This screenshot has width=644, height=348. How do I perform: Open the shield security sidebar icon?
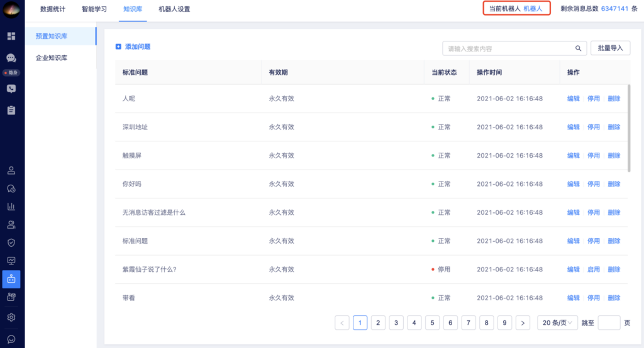tap(11, 242)
